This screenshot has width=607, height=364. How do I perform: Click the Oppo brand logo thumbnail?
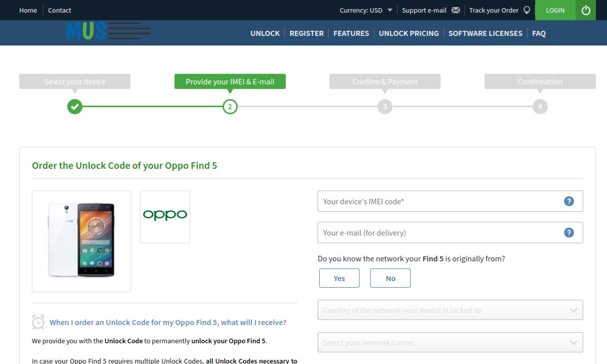165,217
